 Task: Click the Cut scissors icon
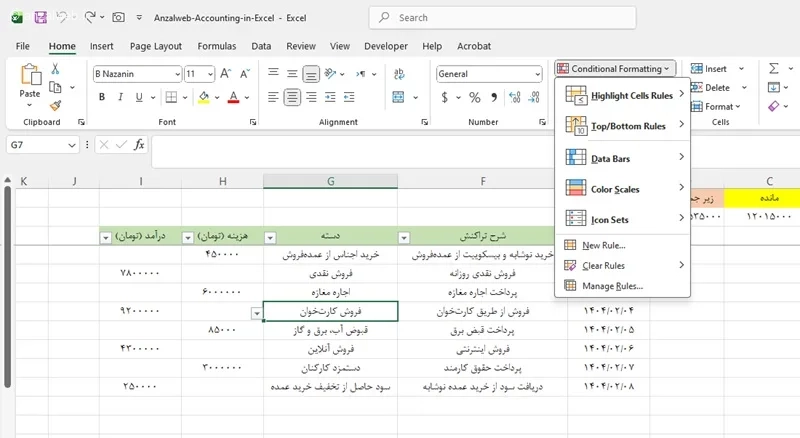click(55, 69)
